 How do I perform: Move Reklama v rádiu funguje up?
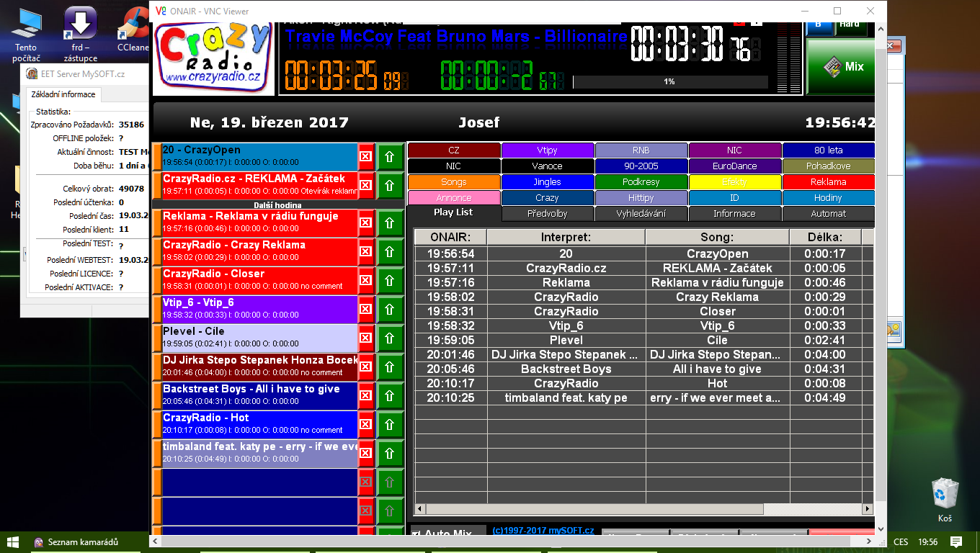click(x=390, y=223)
